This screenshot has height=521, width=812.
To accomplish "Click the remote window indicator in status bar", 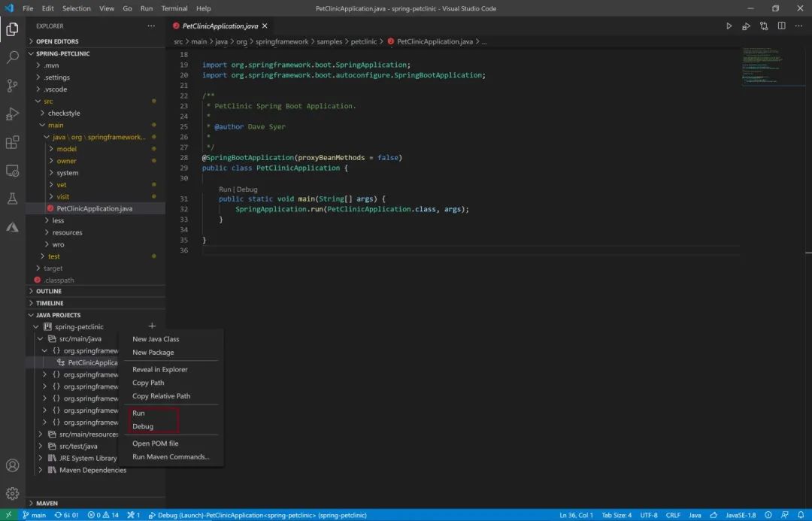I will [8, 515].
